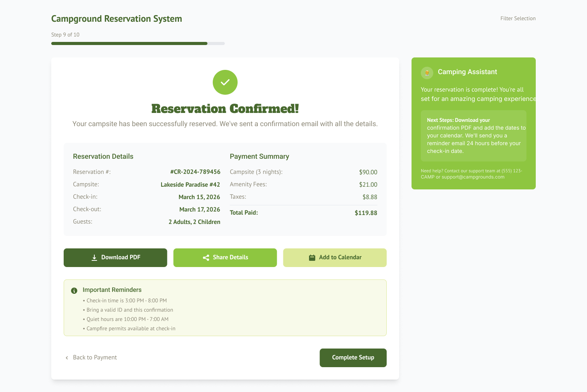This screenshot has height=392, width=587.
Task: Add reservation to calendar
Action: pos(335,258)
